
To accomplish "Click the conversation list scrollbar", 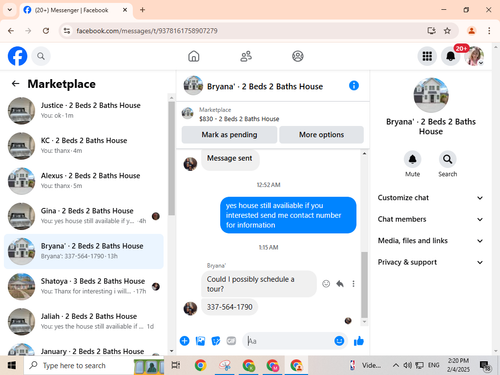I will 171,158.
